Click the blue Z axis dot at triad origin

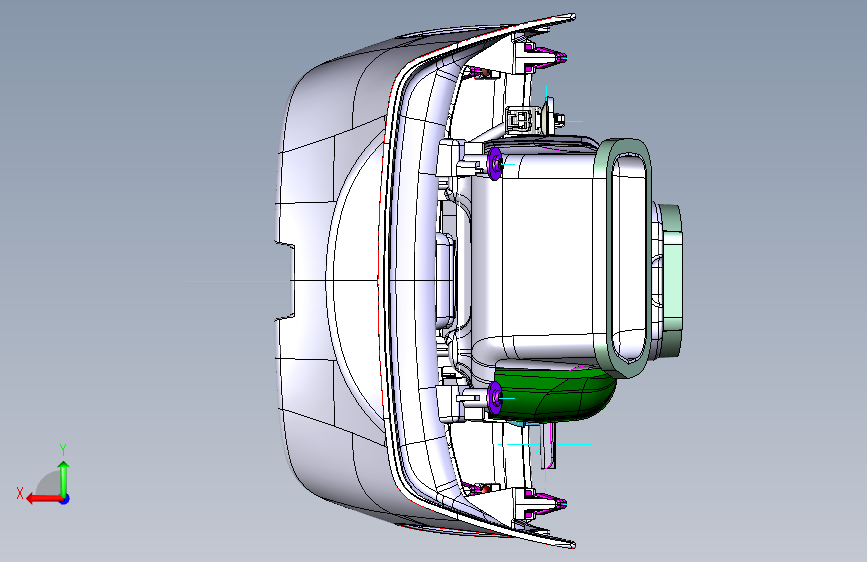click(65, 499)
